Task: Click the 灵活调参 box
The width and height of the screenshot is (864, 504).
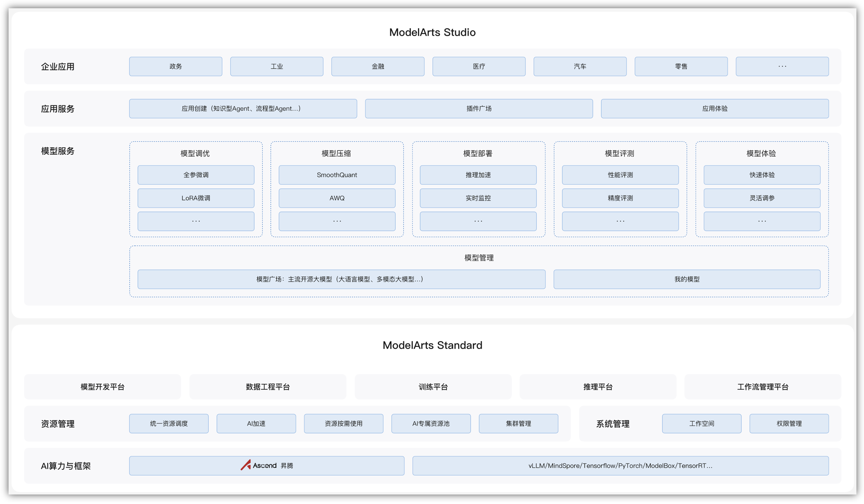Action: point(762,198)
